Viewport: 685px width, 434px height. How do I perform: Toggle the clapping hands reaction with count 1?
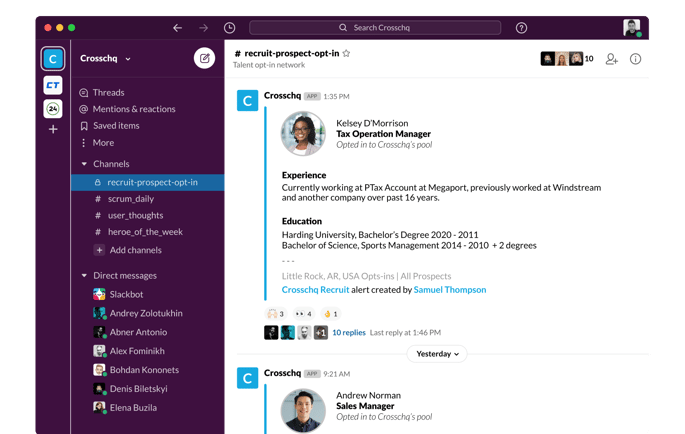pyautogui.click(x=330, y=314)
